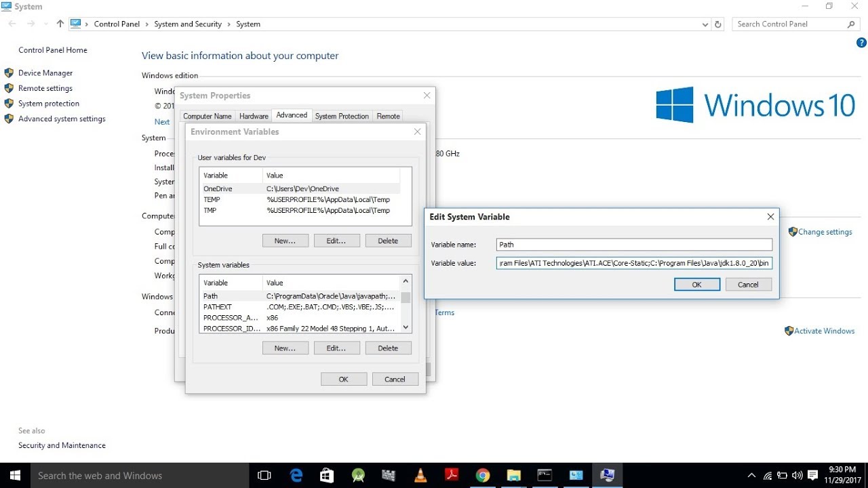This screenshot has height=488, width=868.
Task: Launch Microsoft Edge from the taskbar
Action: tap(296, 475)
